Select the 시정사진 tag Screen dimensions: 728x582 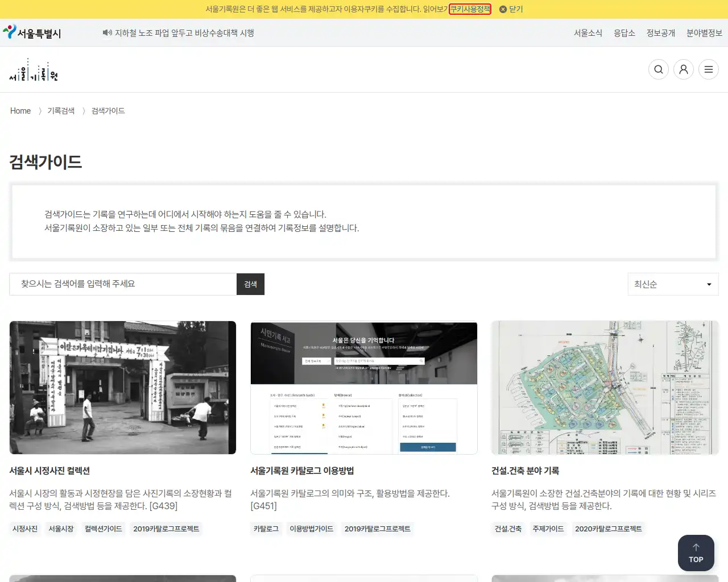[x=25, y=529]
